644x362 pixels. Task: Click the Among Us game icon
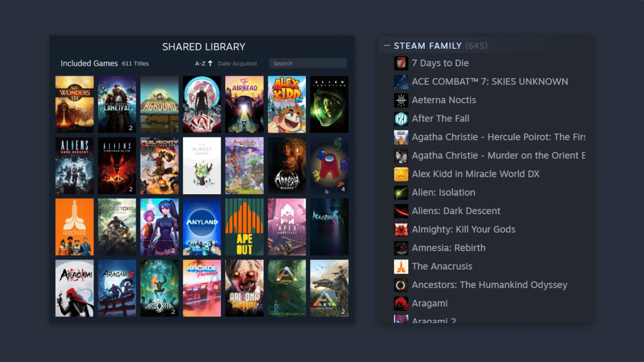click(x=329, y=165)
